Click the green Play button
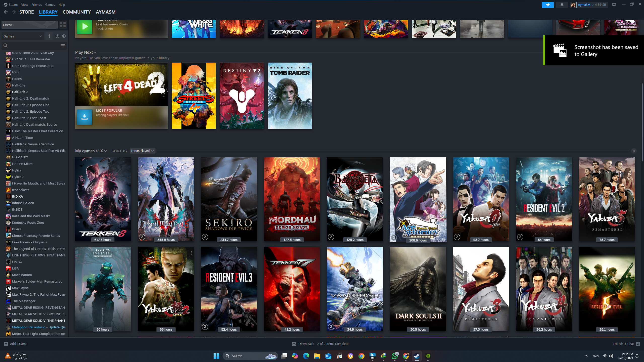The height and width of the screenshot is (362, 644). (x=84, y=26)
